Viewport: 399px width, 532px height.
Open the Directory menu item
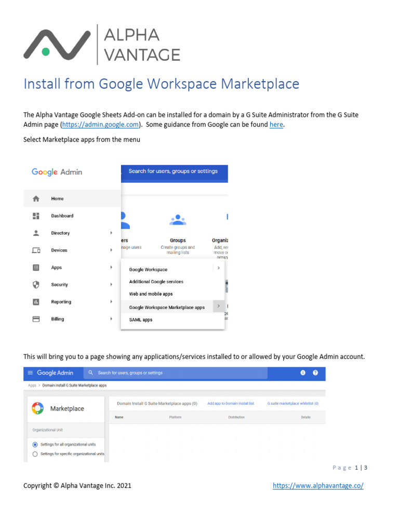click(x=72, y=233)
